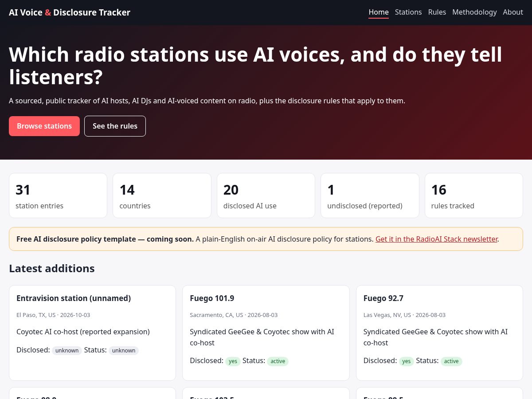Click 'Sacramento, CA, US · 2026-08-03' text
The image size is (532, 399).
pyautogui.click(x=234, y=315)
